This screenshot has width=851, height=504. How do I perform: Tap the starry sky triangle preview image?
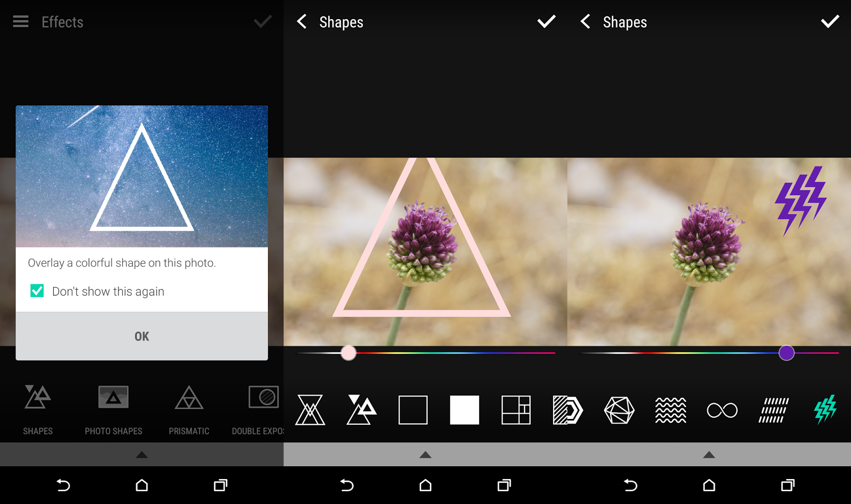[x=141, y=176]
